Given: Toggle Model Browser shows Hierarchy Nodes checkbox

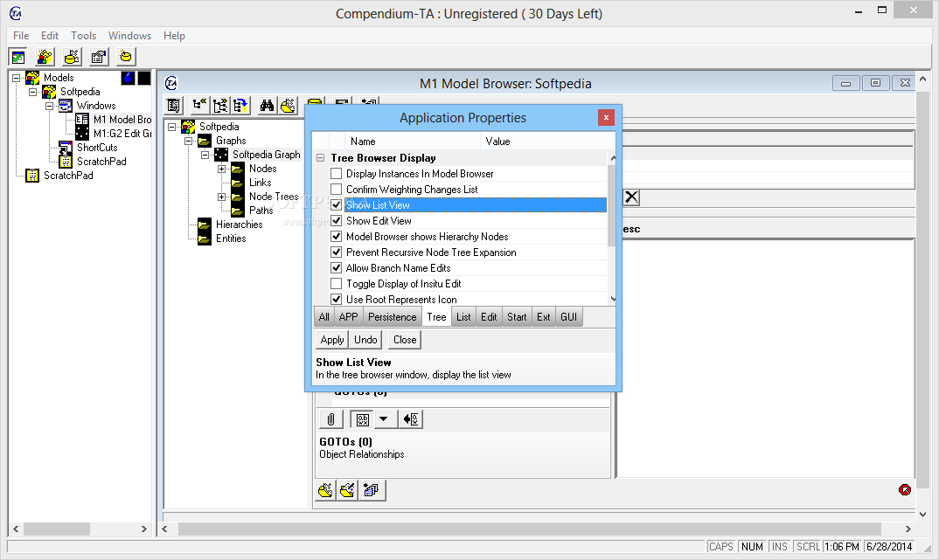Looking at the screenshot, I should click(x=337, y=237).
